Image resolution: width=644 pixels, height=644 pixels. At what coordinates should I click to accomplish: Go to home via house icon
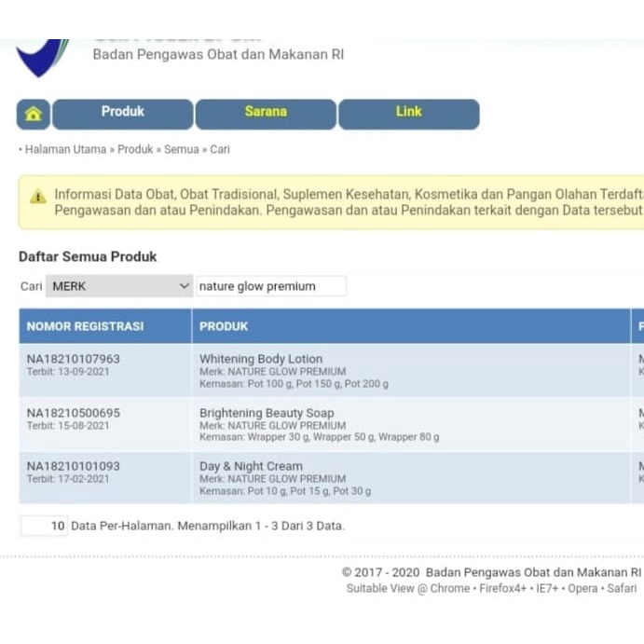(x=34, y=114)
